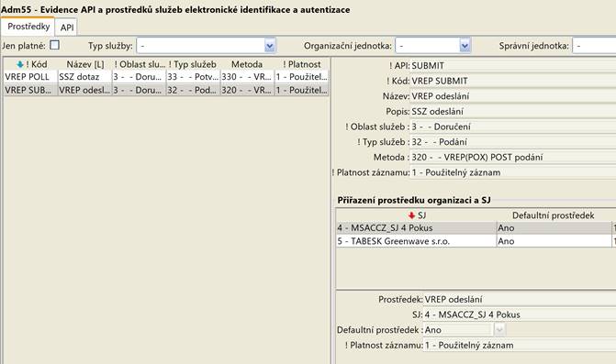Click the bottom Platnost záznamu field
This screenshot has width=616, height=364.
click(x=520, y=345)
